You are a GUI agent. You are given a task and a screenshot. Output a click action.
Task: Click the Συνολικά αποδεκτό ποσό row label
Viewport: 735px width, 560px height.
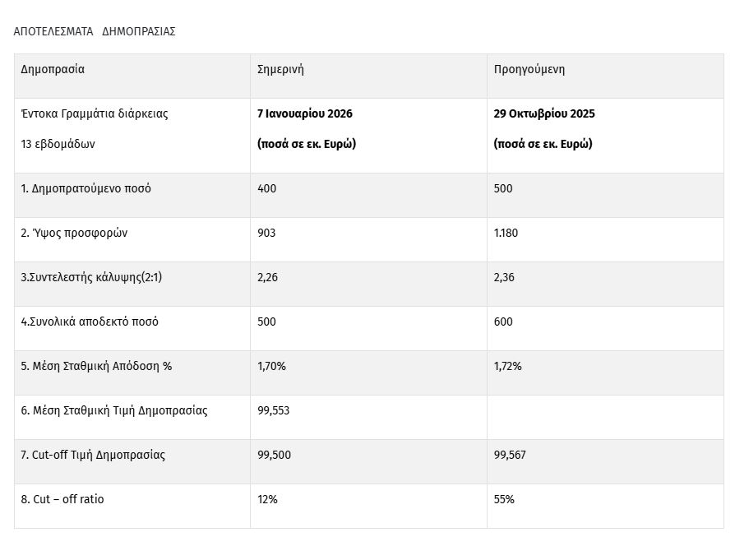click(x=90, y=322)
